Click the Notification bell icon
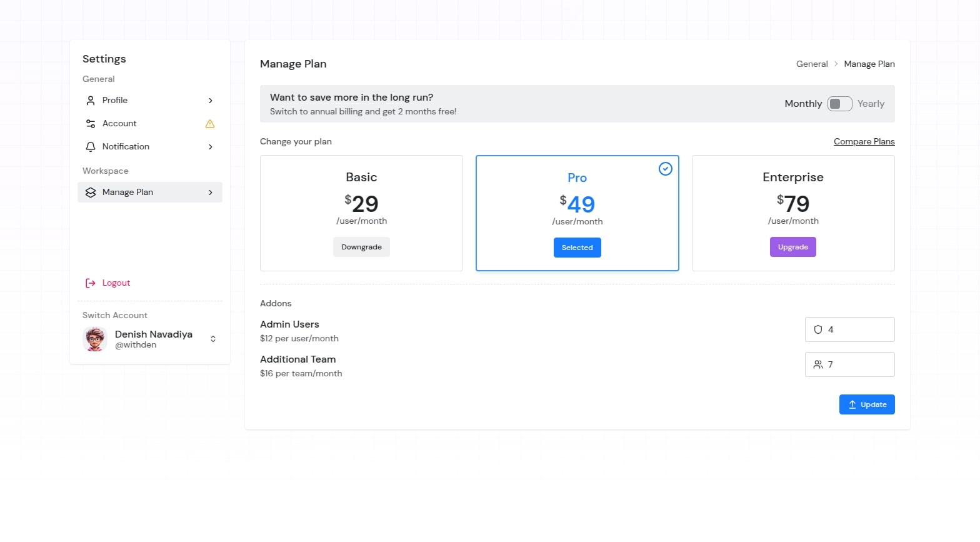 tap(91, 147)
